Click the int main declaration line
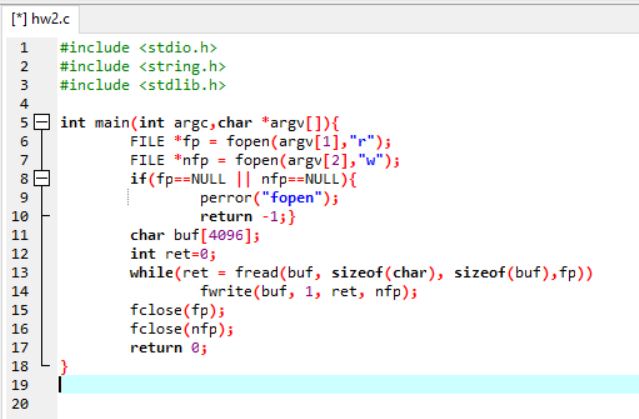The width and height of the screenshot is (639, 419). tap(200, 123)
